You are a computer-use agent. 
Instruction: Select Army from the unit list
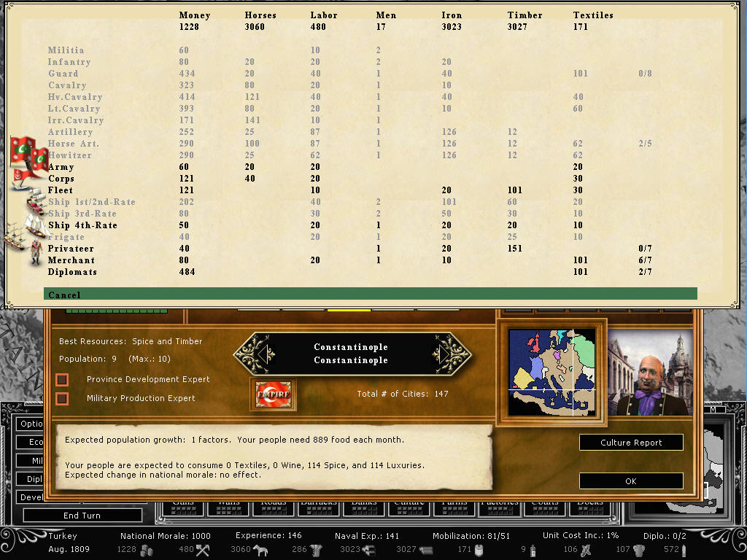[370, 167]
